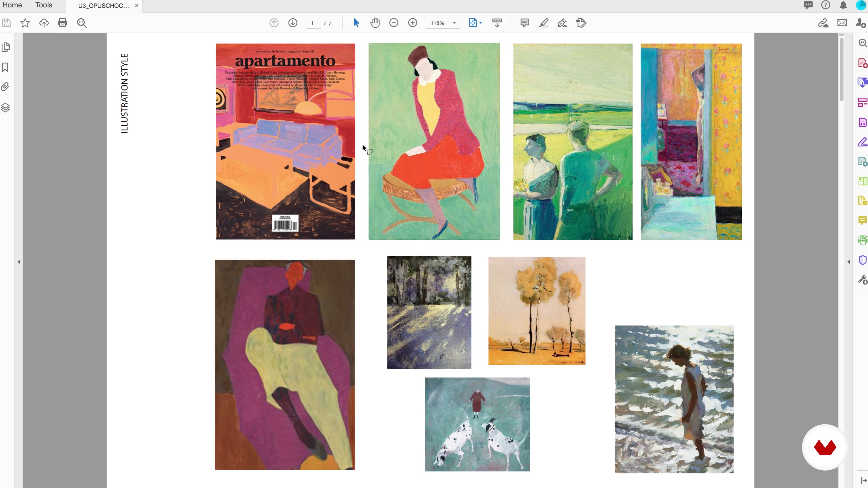Go to next page button

pos(293,23)
